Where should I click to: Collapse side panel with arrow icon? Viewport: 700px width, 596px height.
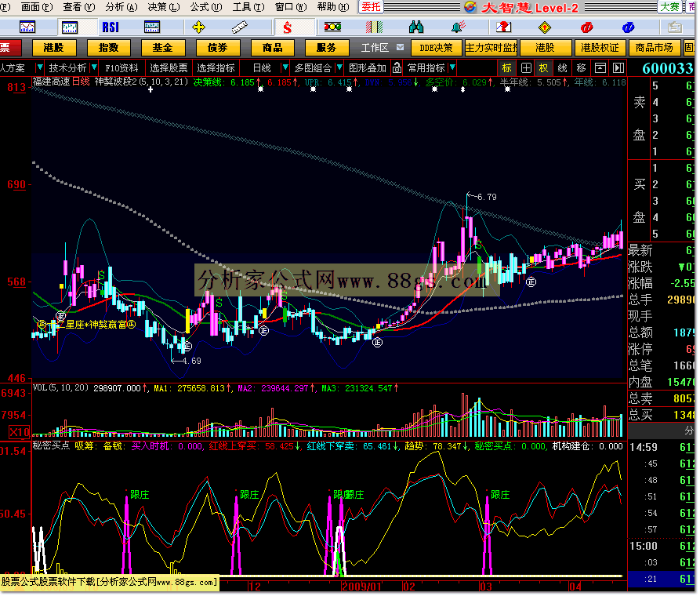point(618,68)
